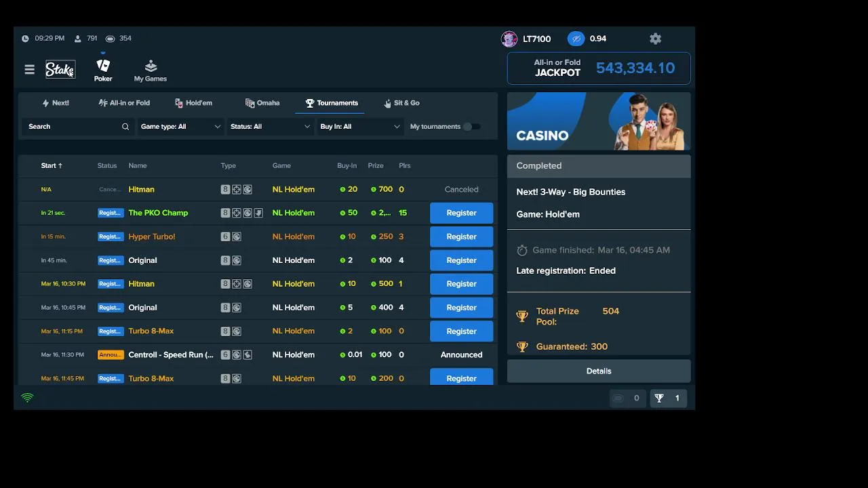Open the Casino banner
Screen dimensions: 868x488
(x=599, y=121)
